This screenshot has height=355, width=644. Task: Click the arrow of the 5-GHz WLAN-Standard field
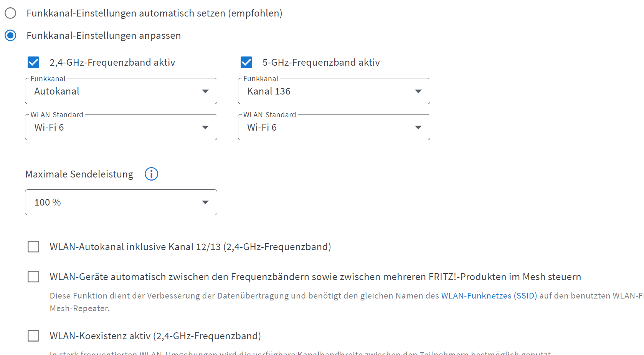(x=418, y=128)
